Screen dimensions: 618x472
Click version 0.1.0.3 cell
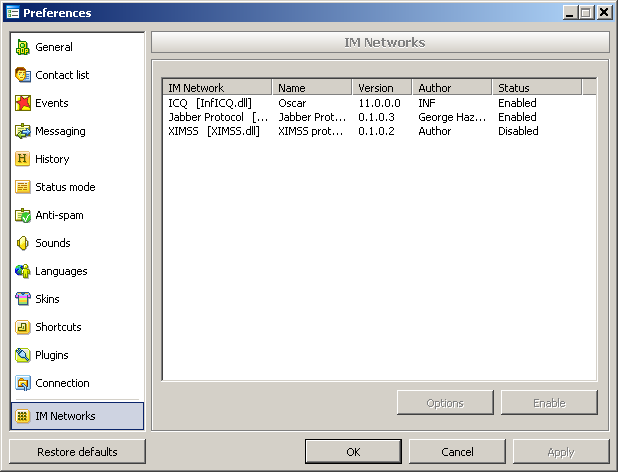click(376, 117)
